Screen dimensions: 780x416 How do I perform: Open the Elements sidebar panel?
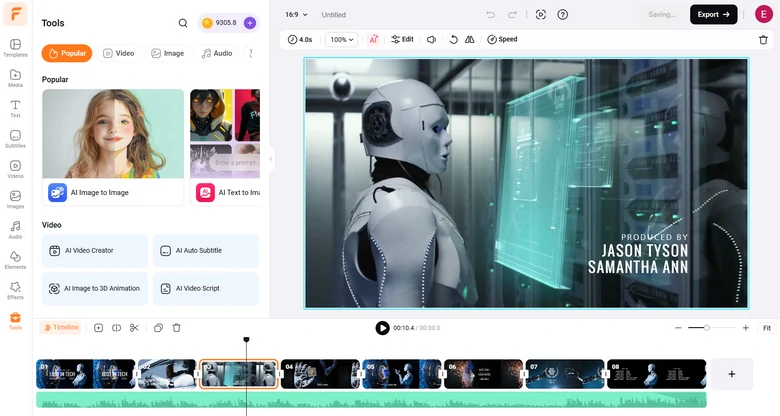tap(15, 260)
